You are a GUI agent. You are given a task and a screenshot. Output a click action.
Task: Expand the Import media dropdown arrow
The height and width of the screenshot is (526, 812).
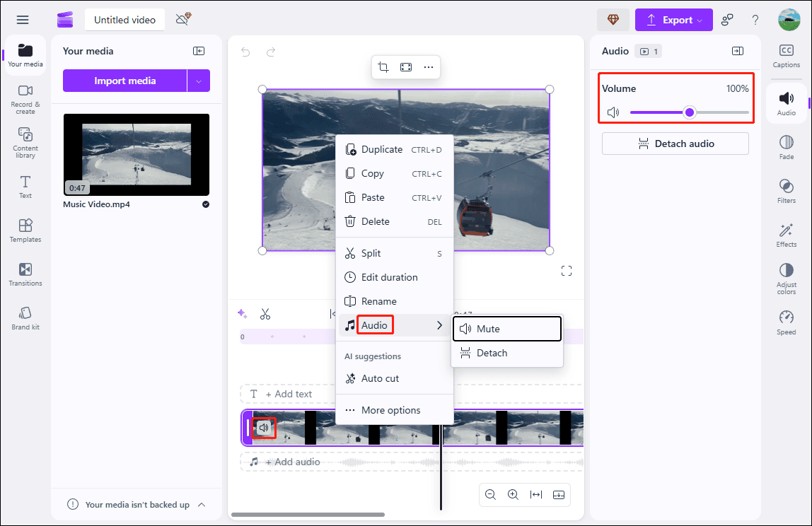(x=199, y=81)
